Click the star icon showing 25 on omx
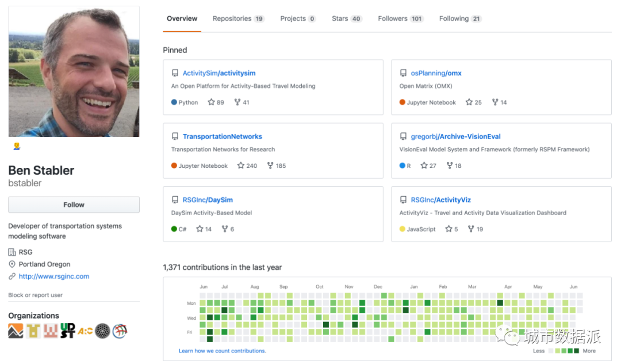621x364 pixels. click(469, 102)
